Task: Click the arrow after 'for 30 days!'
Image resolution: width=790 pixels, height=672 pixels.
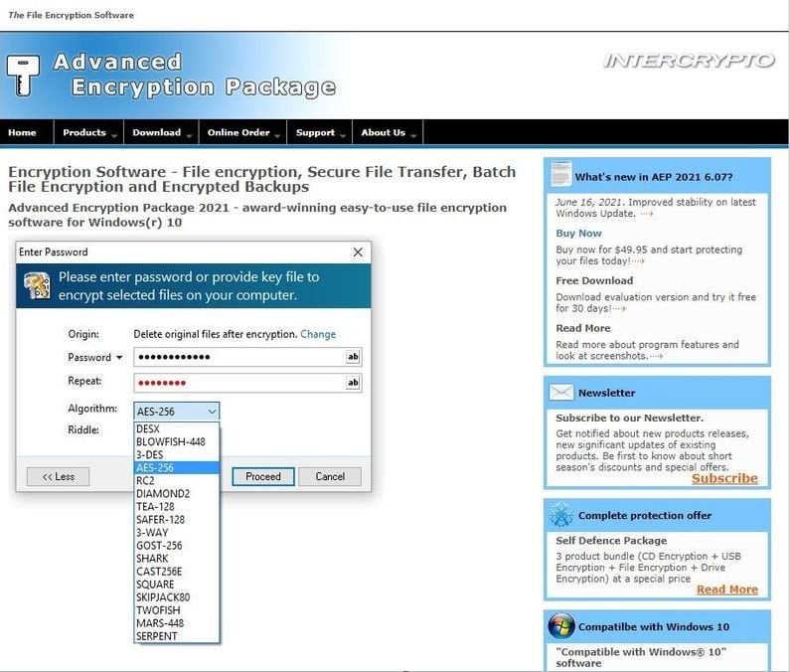Action: (x=619, y=308)
